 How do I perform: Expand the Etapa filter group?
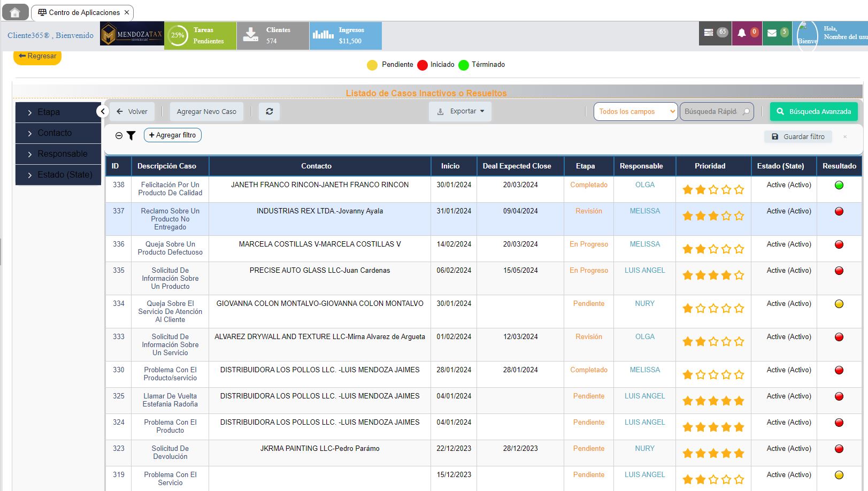coord(58,112)
